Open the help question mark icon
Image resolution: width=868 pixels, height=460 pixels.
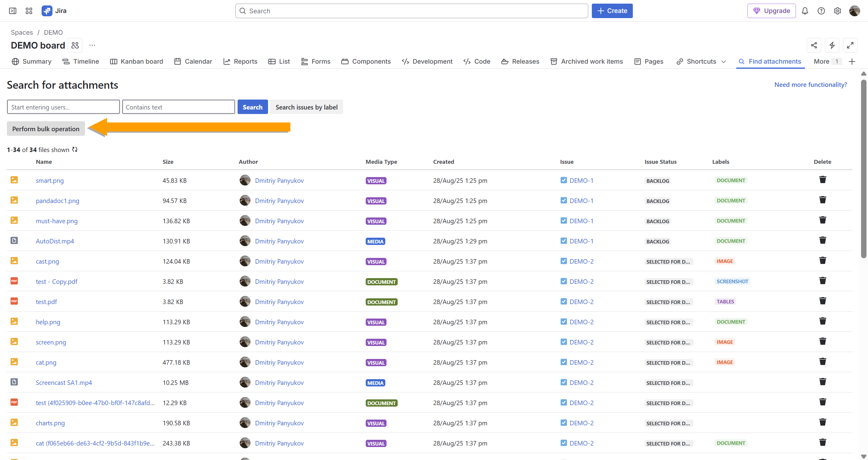pos(821,11)
